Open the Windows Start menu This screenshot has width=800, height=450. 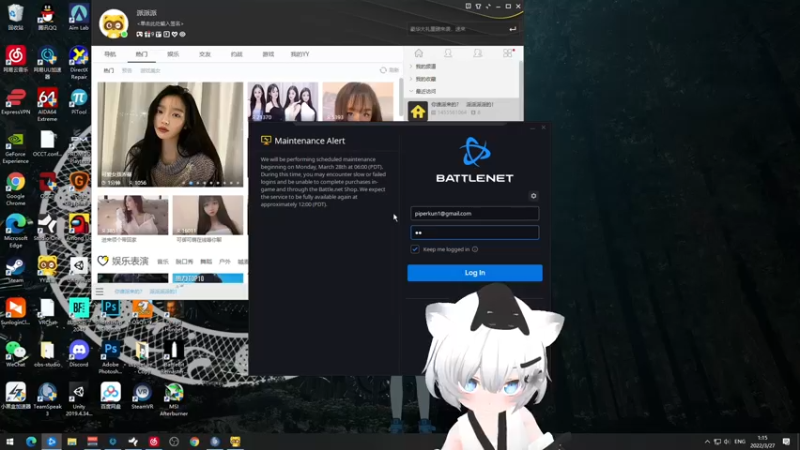pos(10,441)
